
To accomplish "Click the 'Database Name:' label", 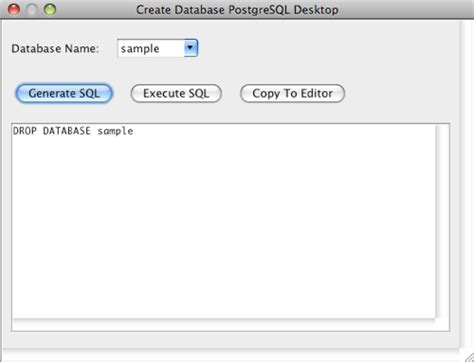I will (55, 49).
